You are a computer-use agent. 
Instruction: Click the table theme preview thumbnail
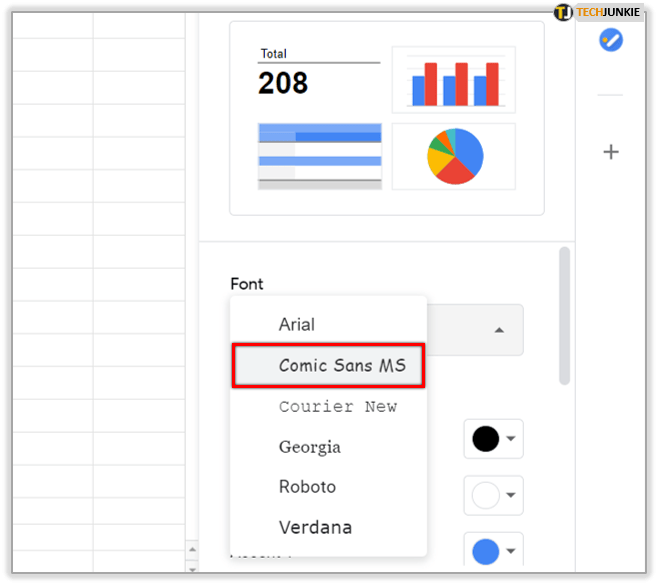319,156
